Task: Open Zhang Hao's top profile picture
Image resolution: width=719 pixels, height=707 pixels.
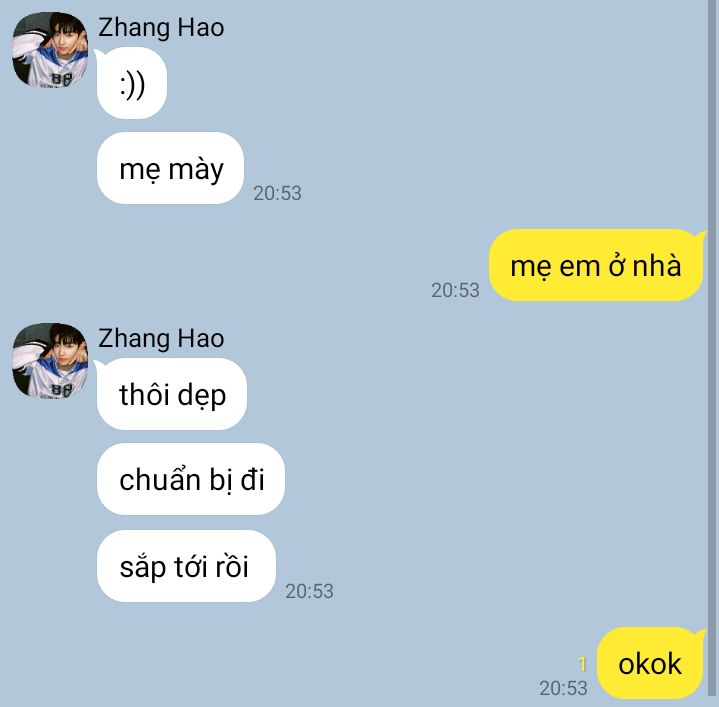Action: [x=50, y=50]
